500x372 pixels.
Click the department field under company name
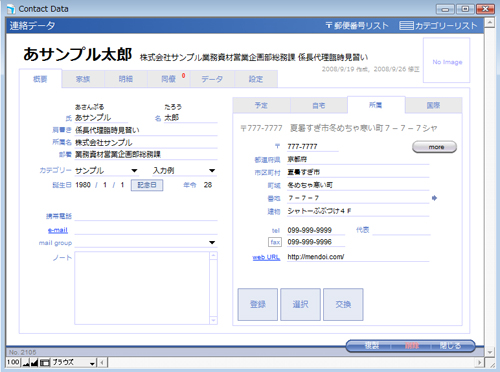coord(146,155)
